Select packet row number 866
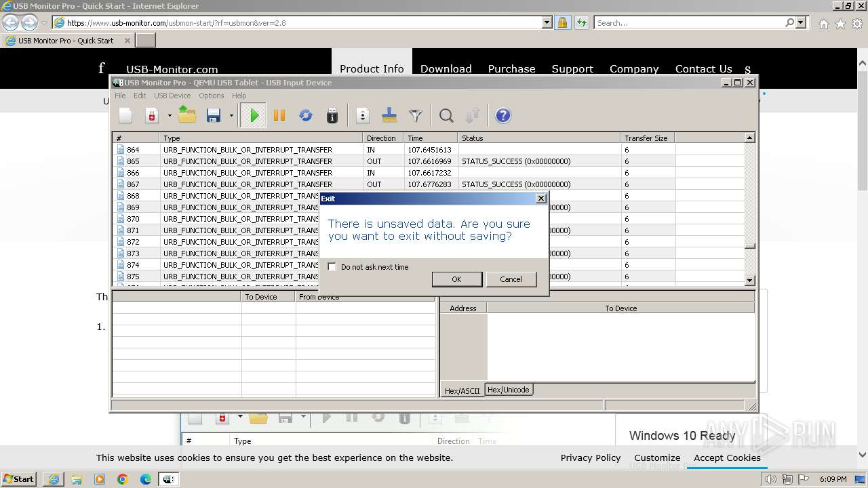The height and width of the screenshot is (488, 868). (429, 173)
